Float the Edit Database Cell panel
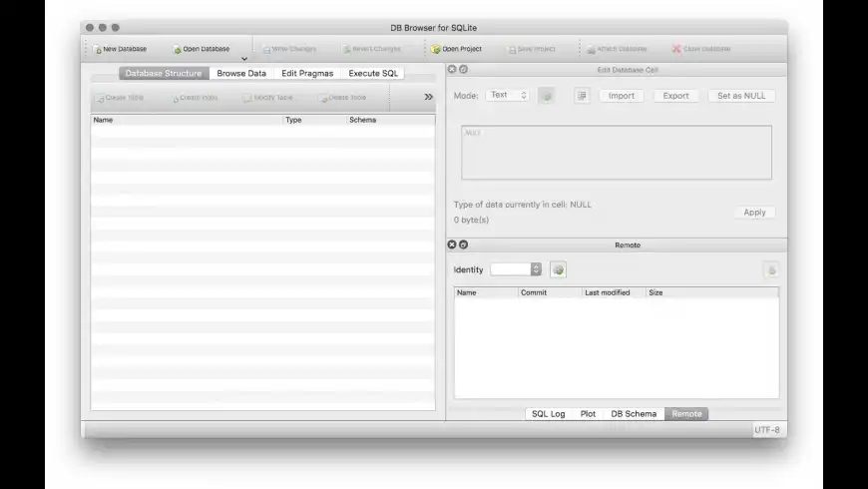The width and height of the screenshot is (868, 489). click(x=463, y=69)
